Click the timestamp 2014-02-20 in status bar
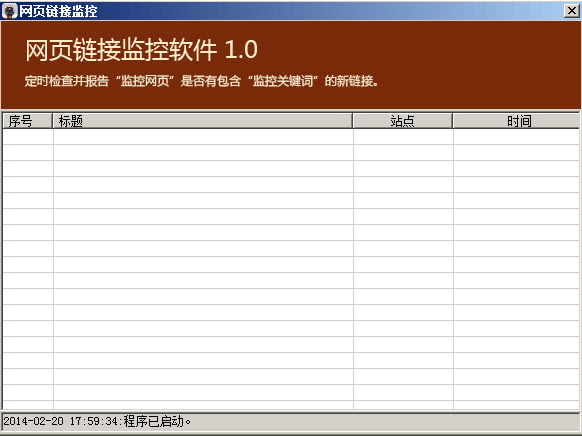The width and height of the screenshot is (582, 436). point(33,421)
